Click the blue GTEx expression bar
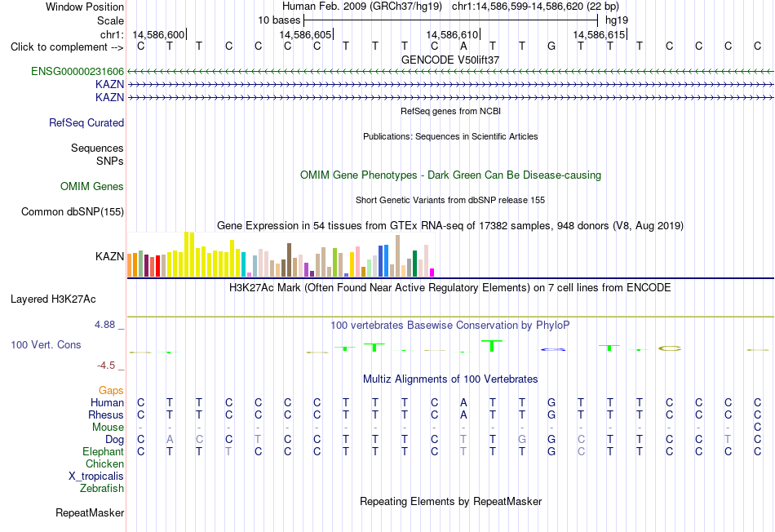 click(386, 260)
